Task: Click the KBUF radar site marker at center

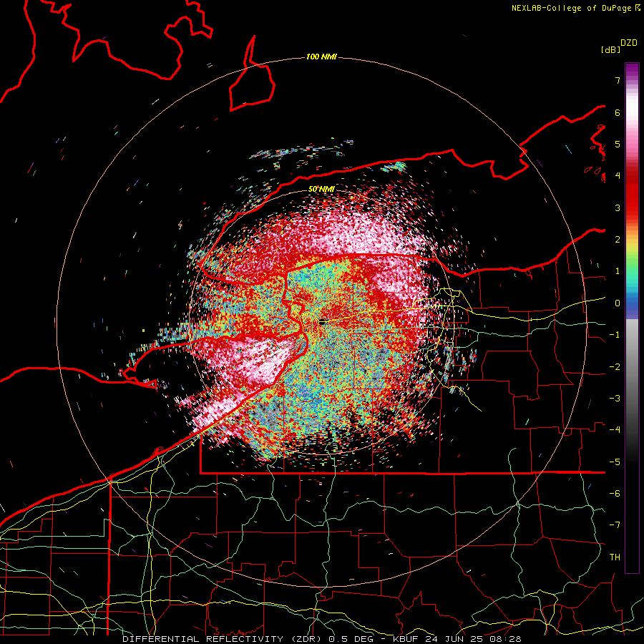Action: pyautogui.click(x=323, y=323)
